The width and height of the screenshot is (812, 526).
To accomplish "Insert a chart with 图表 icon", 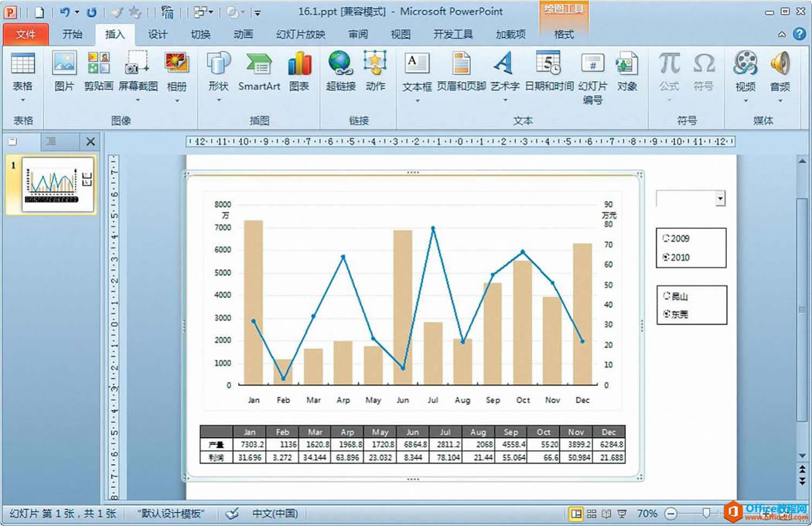I will [299, 72].
